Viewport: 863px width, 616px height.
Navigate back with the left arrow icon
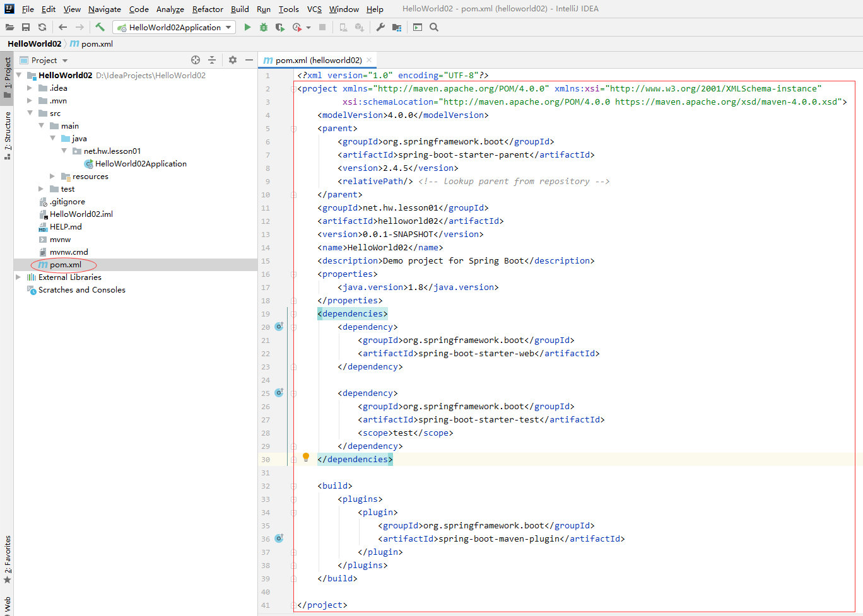(62, 27)
